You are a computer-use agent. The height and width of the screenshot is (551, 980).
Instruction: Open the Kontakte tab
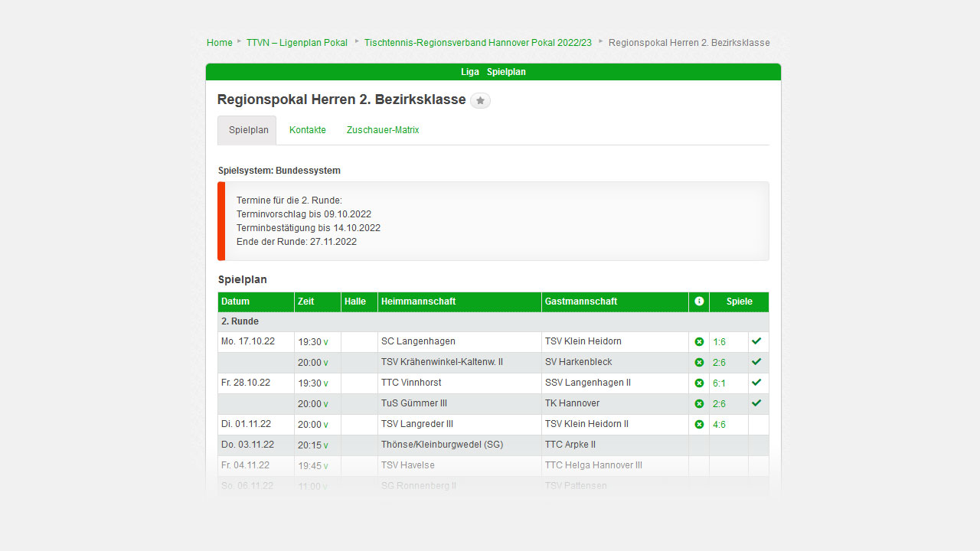pos(308,130)
